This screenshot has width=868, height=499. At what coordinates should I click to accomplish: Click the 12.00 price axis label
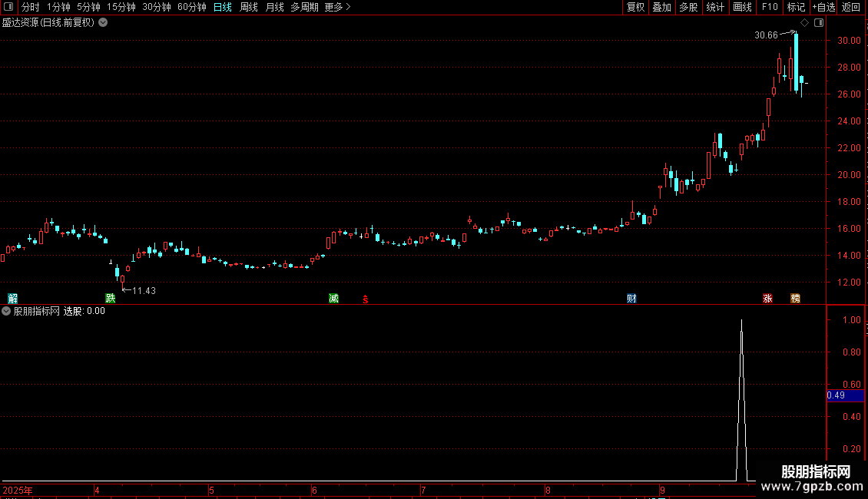tap(849, 283)
